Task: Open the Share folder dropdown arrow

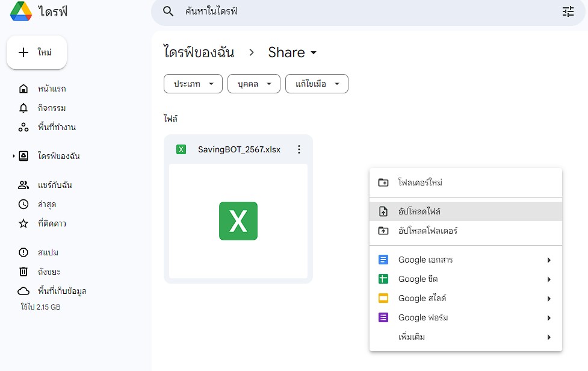Action: click(314, 53)
